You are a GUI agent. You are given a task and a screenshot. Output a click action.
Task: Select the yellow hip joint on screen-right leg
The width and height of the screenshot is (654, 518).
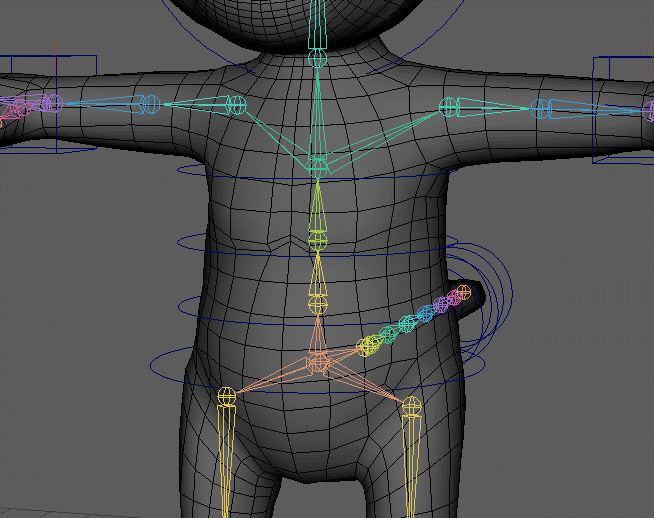coord(412,405)
